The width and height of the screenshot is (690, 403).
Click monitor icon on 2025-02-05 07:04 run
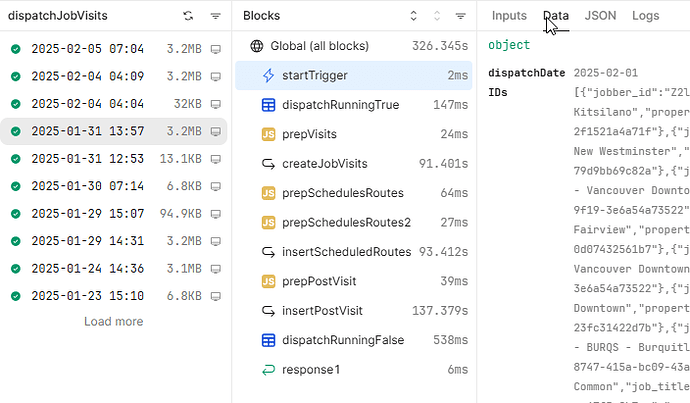(215, 48)
